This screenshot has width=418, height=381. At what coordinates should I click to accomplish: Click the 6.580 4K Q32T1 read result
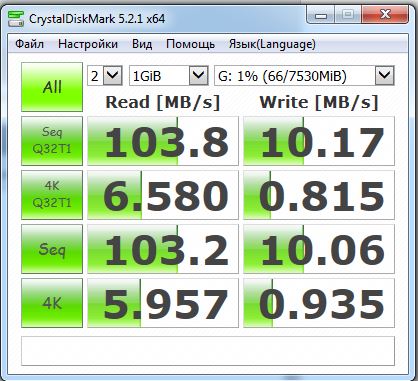pyautogui.click(x=163, y=195)
